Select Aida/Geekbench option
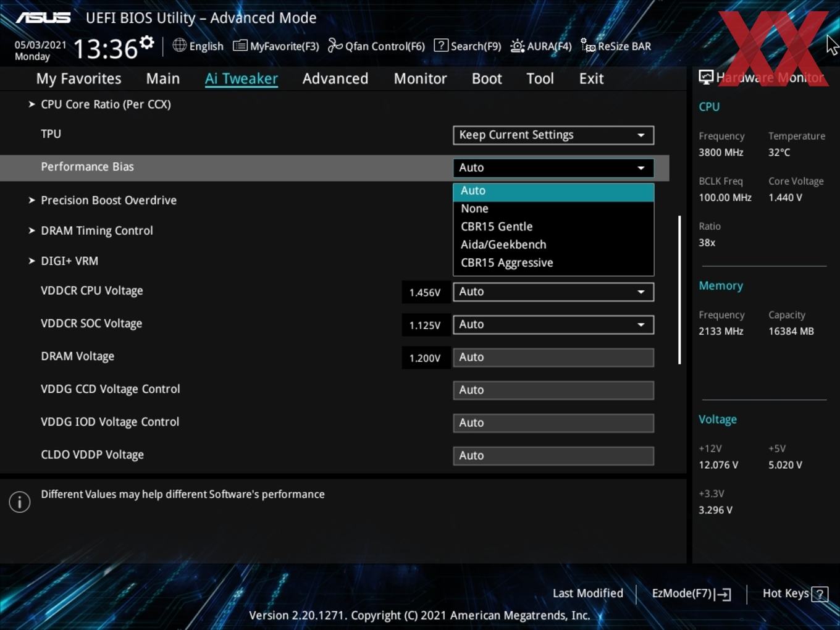Viewport: 840px width, 630px height. 553,245
